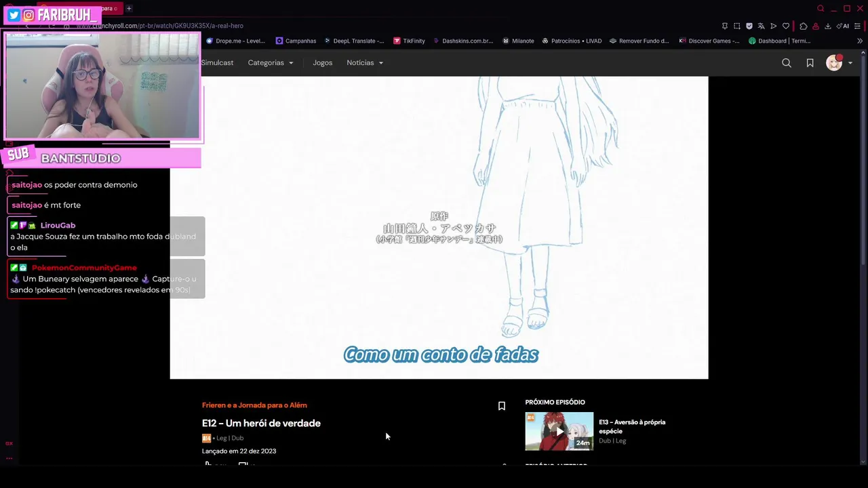The height and width of the screenshot is (488, 868).
Task: Open the E13 – Aversão à própria espécie link
Action: point(632,426)
